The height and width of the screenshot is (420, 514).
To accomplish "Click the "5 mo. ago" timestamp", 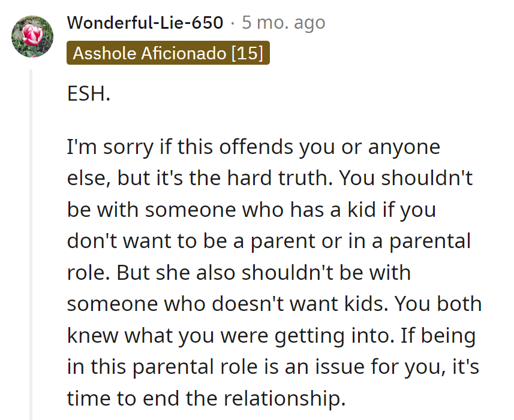I will click(x=283, y=23).
